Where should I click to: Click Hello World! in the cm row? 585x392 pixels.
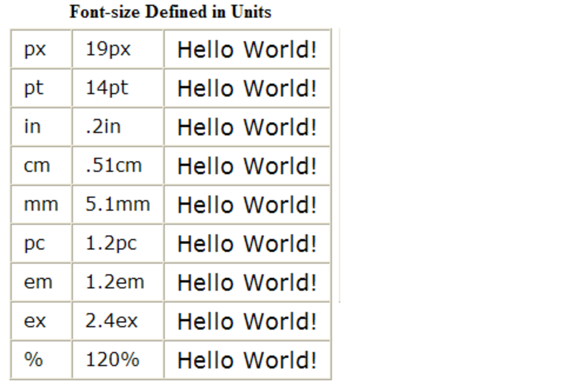point(247,166)
